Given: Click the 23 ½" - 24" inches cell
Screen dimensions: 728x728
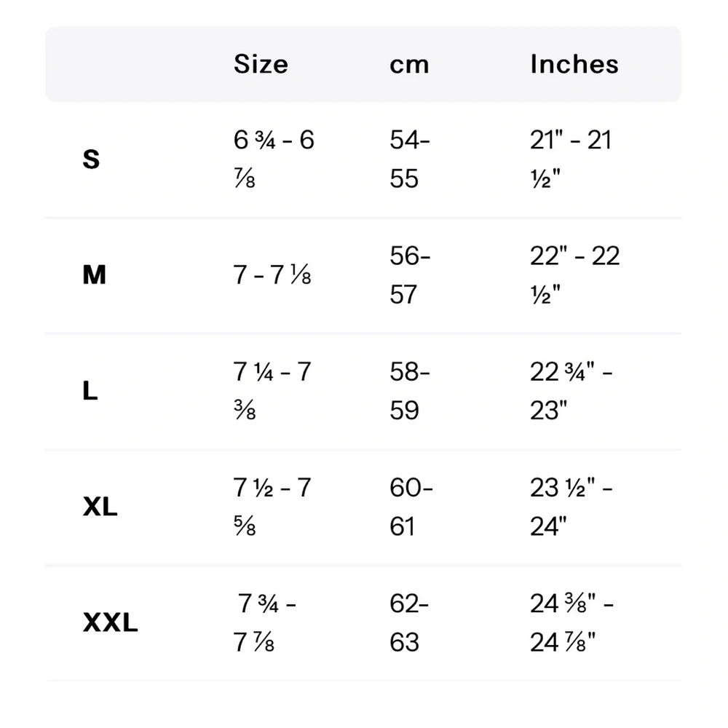Looking at the screenshot, I should pos(571,507).
